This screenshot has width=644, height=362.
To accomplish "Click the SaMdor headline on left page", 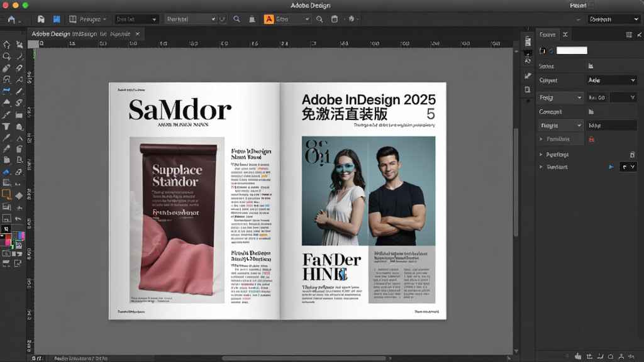I will pos(180,110).
